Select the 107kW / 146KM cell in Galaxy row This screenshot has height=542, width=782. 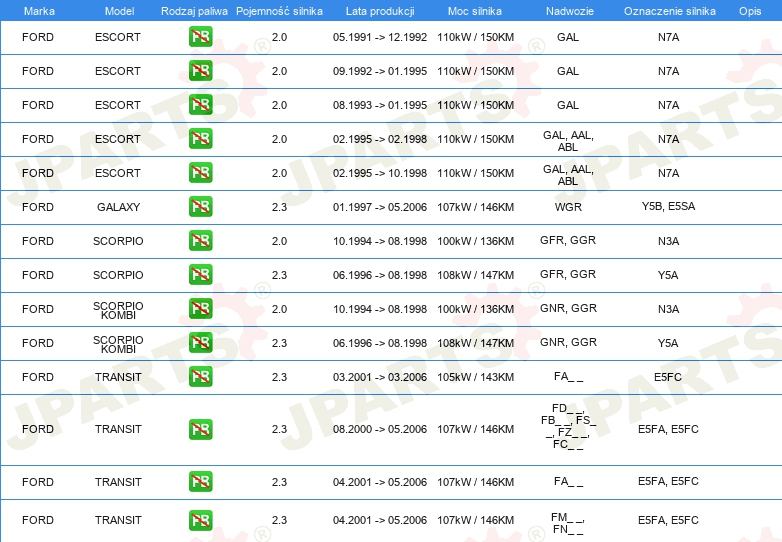(475, 207)
